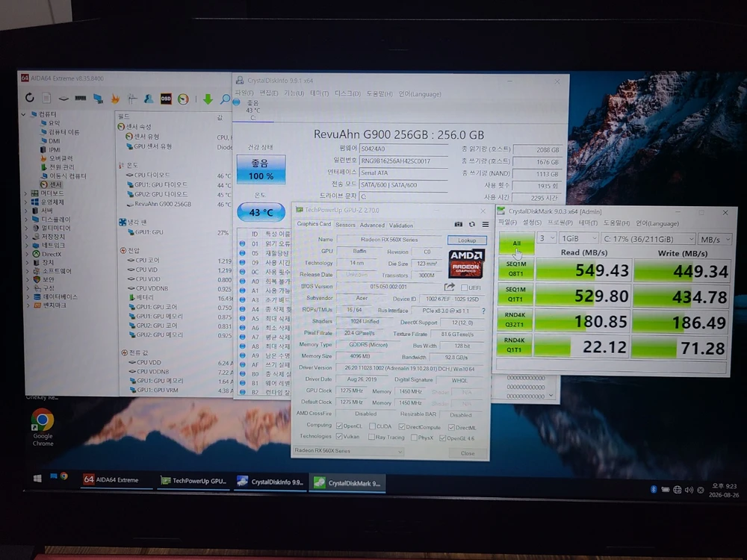Open Radeon RX 560X Series GPU selector dropdown
The height and width of the screenshot is (560, 747).
348,450
